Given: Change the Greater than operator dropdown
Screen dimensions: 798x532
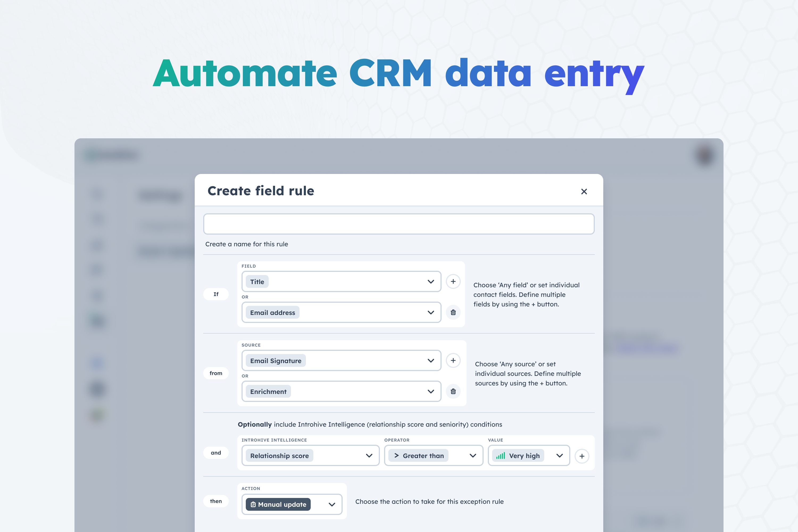Looking at the screenshot, I should point(473,456).
